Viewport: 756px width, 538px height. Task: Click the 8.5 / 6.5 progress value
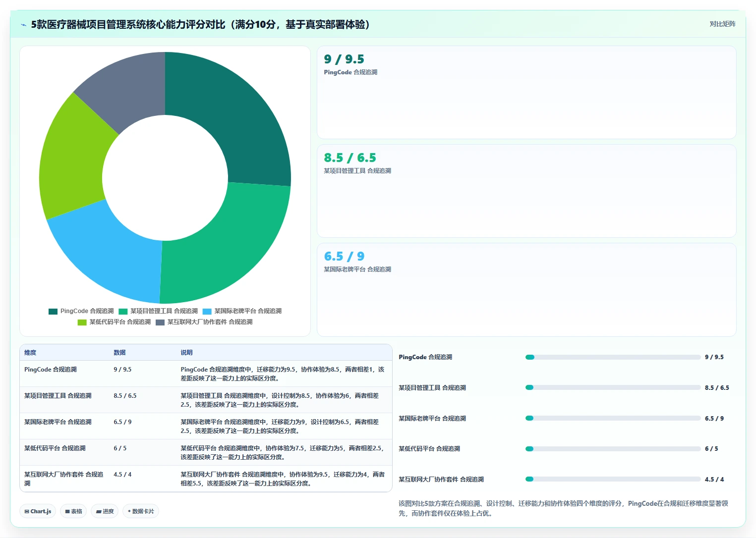point(717,388)
